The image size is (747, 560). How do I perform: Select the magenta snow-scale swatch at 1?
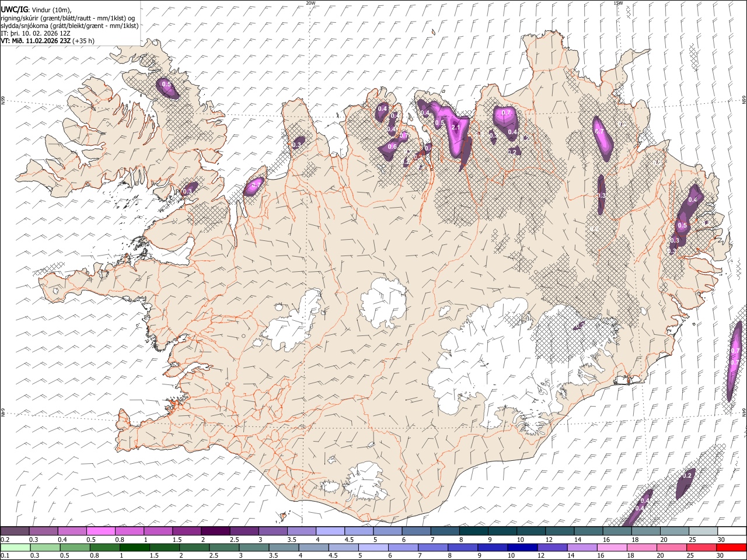[x=158, y=531]
